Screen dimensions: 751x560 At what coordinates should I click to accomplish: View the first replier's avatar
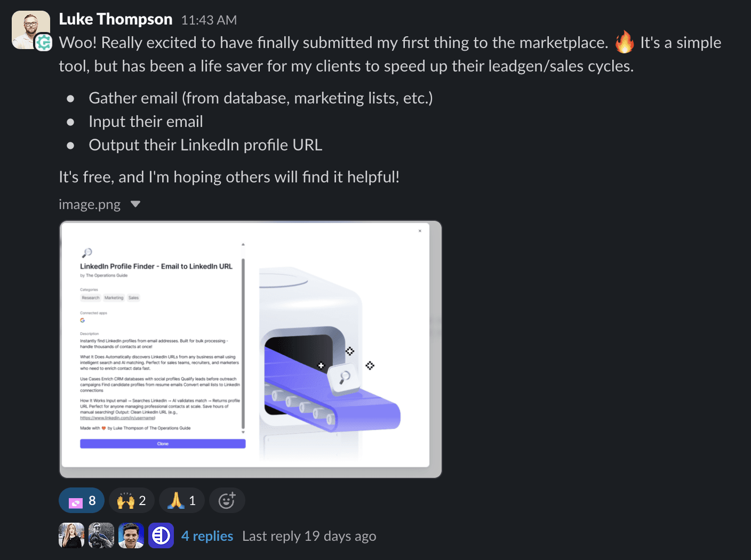pyautogui.click(x=71, y=535)
